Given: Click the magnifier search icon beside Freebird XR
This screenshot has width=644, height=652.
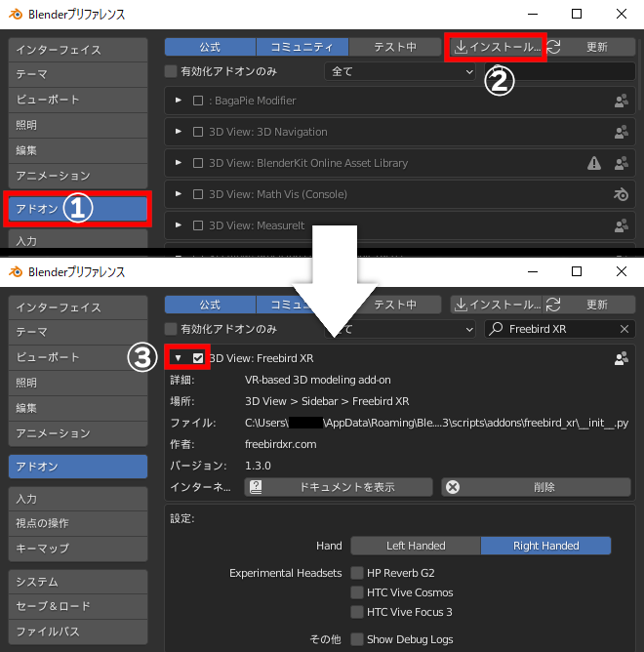Looking at the screenshot, I should (496, 329).
